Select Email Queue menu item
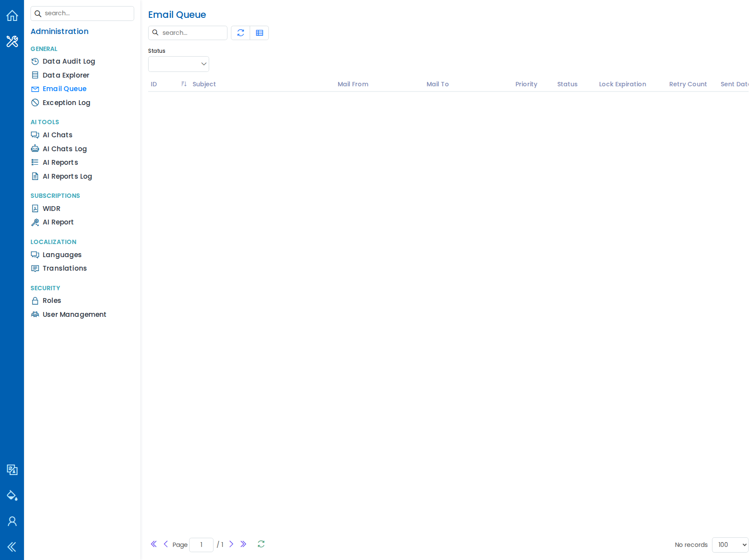The height and width of the screenshot is (560, 756). point(64,89)
